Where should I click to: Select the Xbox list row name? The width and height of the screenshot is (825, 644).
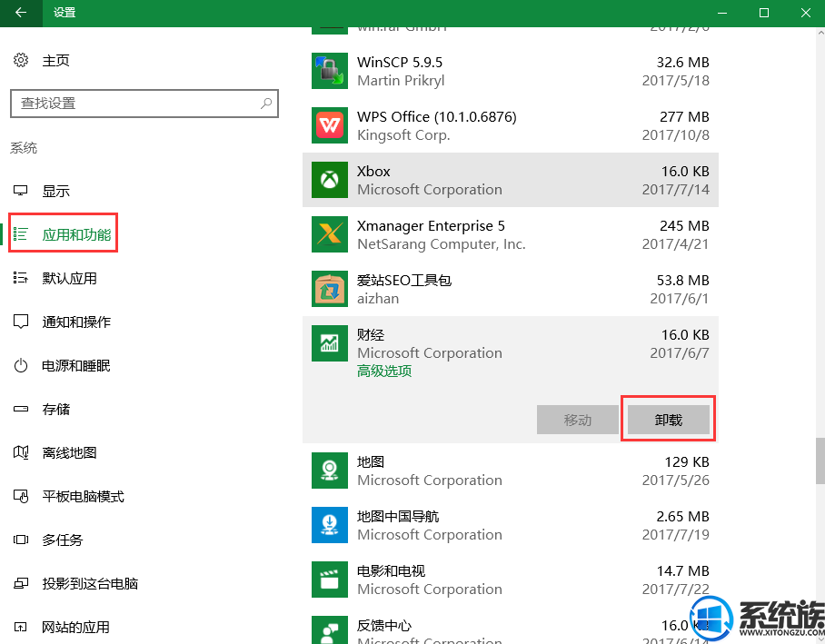[x=373, y=172]
